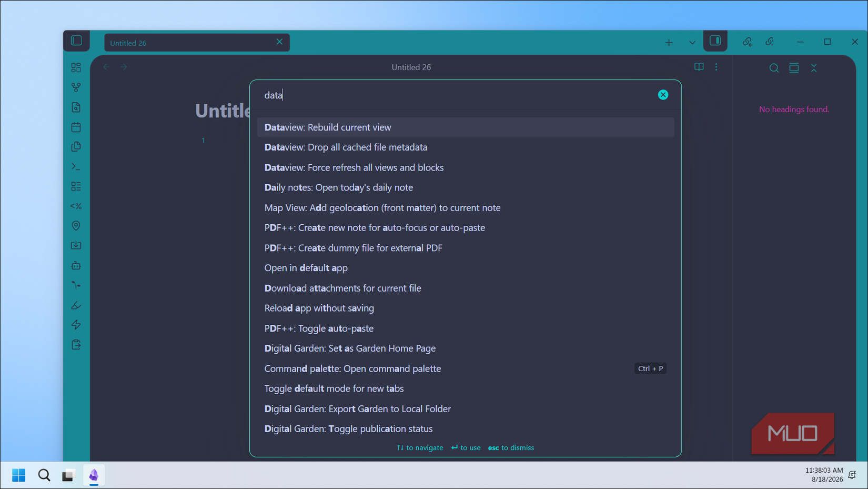Select Map View: Add geolocation command
868x489 pixels.
pos(466,208)
